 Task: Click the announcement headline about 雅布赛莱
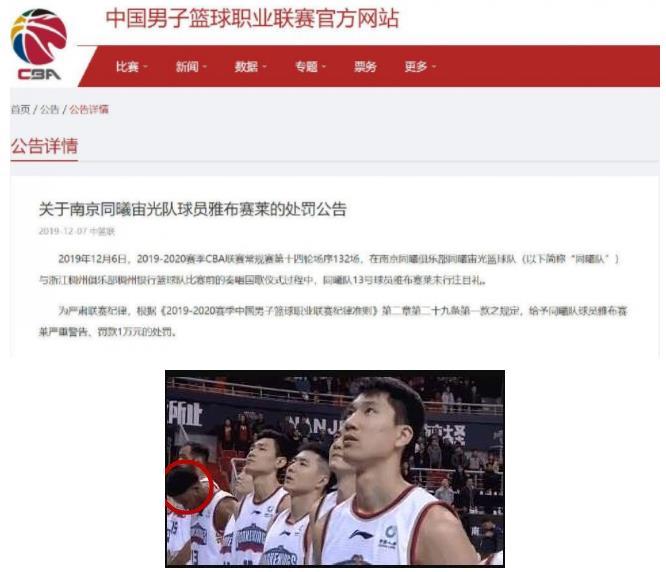tap(193, 209)
